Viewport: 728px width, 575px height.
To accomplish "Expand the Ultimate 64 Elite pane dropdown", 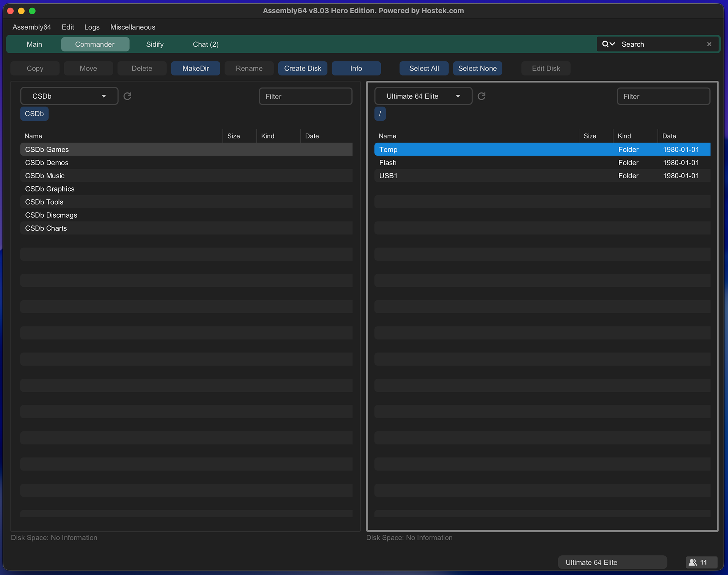I will (423, 96).
